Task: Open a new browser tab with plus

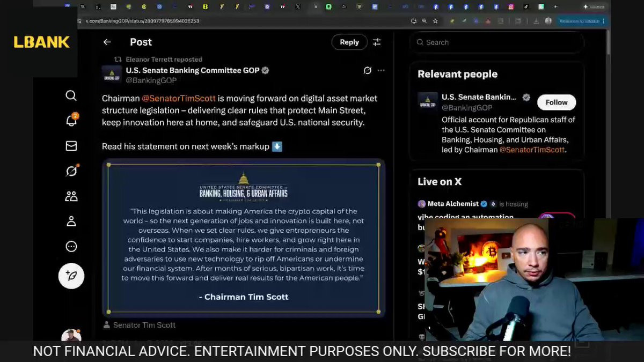Action: [555, 6]
